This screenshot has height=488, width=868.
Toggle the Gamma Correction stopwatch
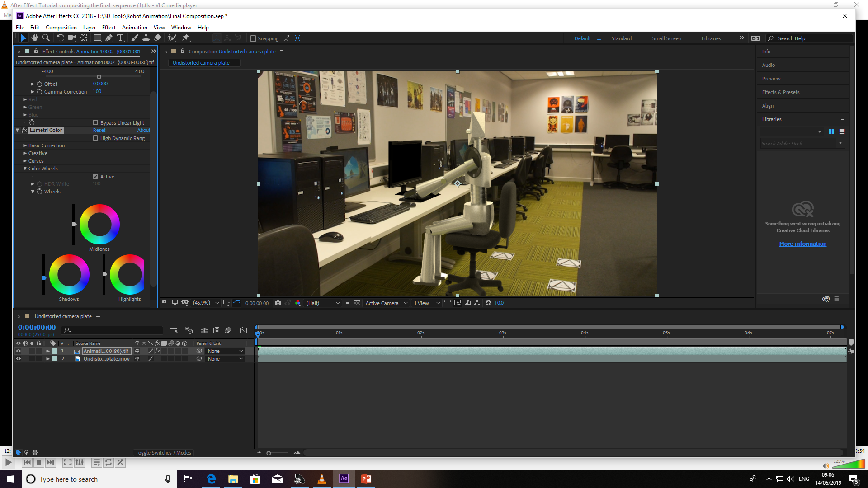(x=40, y=92)
